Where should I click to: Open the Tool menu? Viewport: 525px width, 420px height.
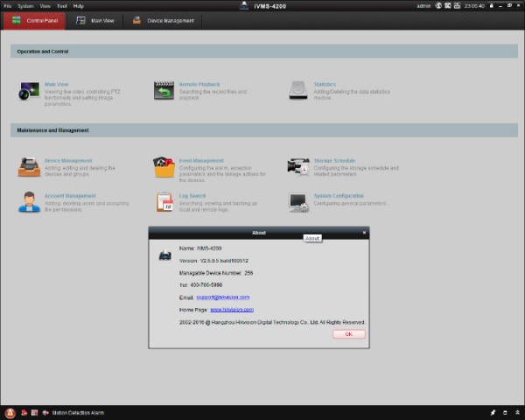tap(62, 6)
